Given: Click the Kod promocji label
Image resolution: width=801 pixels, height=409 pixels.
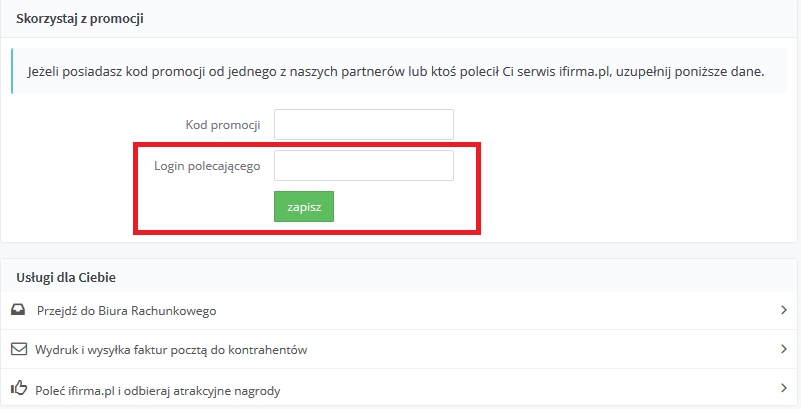Looking at the screenshot, I should 223,125.
